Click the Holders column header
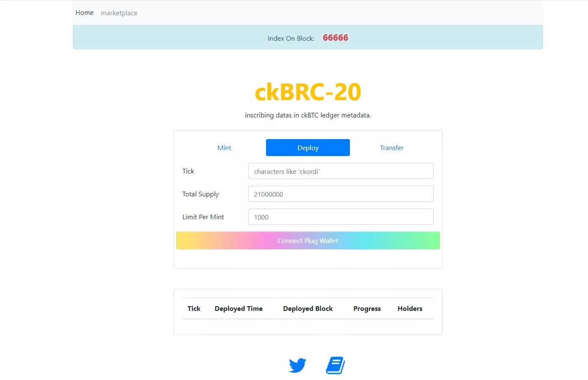 410,309
